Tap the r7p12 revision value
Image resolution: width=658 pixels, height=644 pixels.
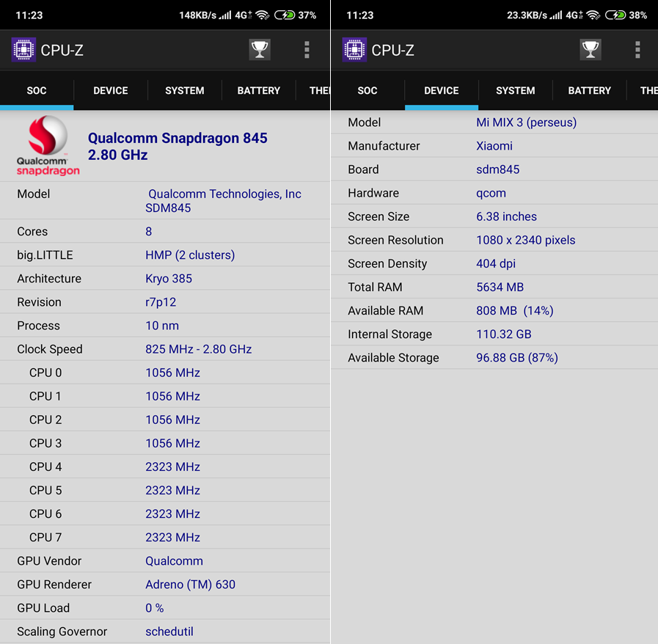pos(161,302)
